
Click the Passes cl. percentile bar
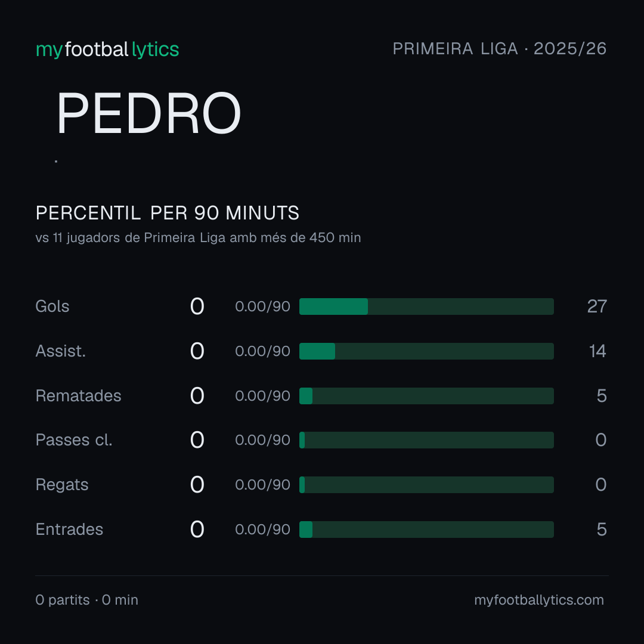[x=426, y=440]
